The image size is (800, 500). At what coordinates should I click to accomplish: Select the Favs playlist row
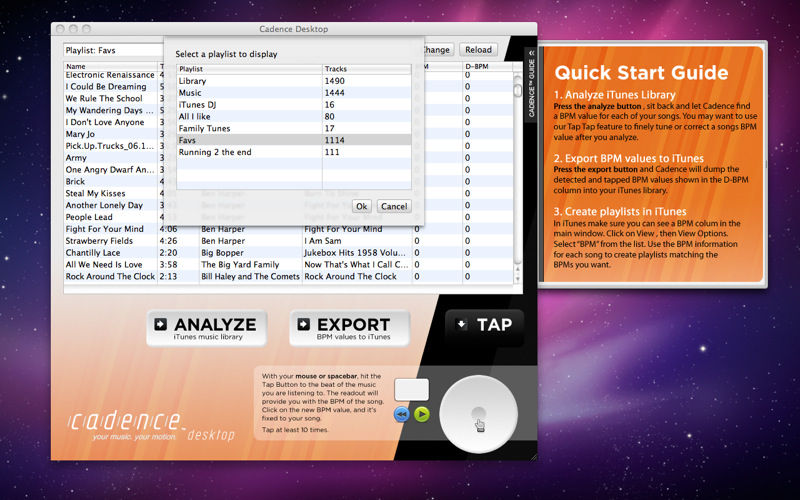pos(294,140)
